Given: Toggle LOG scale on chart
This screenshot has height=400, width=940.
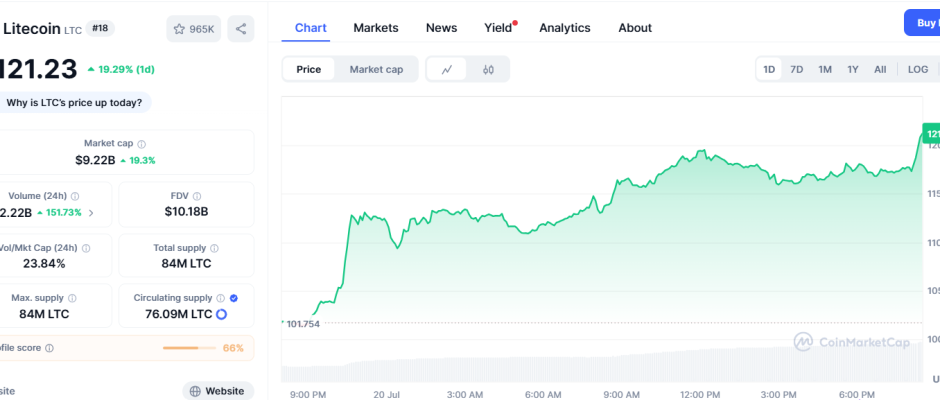Looking at the screenshot, I should (x=917, y=69).
